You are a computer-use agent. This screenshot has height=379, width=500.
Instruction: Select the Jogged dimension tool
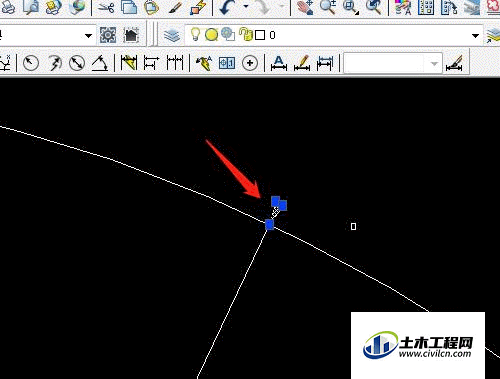pos(54,63)
